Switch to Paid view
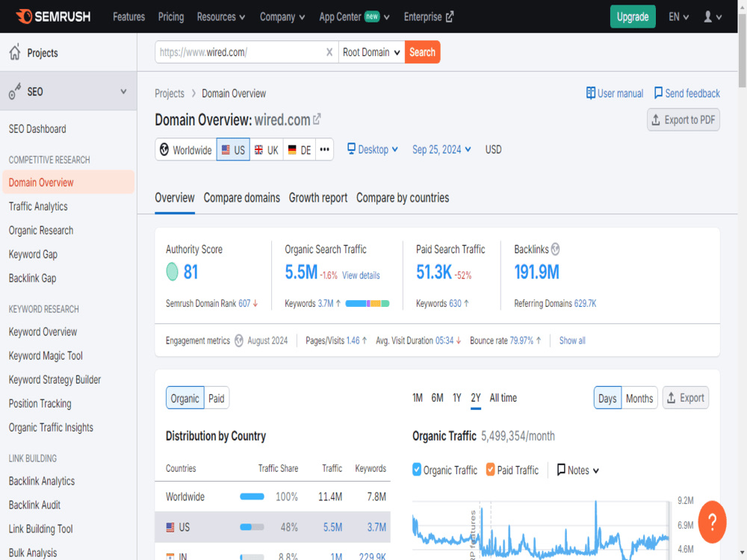The height and width of the screenshot is (560, 747). click(217, 398)
